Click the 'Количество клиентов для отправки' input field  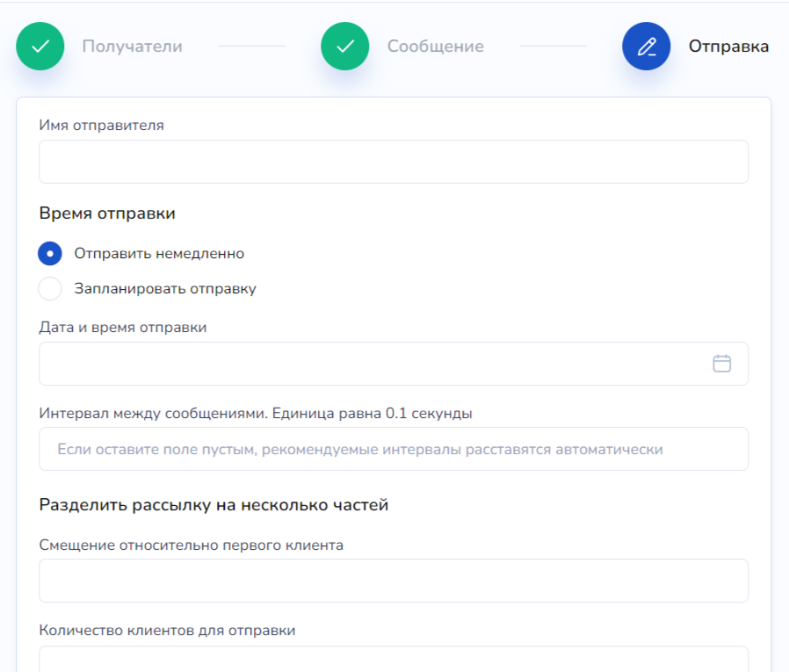coord(394,661)
